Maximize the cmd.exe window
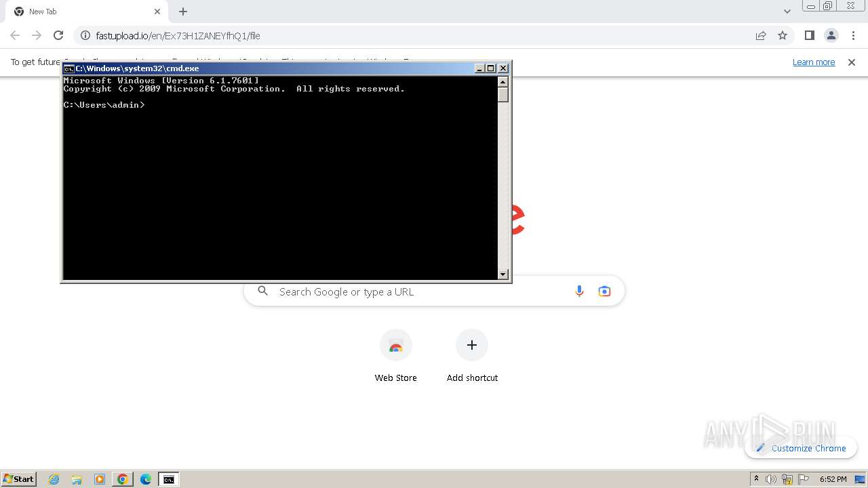 pos(491,68)
